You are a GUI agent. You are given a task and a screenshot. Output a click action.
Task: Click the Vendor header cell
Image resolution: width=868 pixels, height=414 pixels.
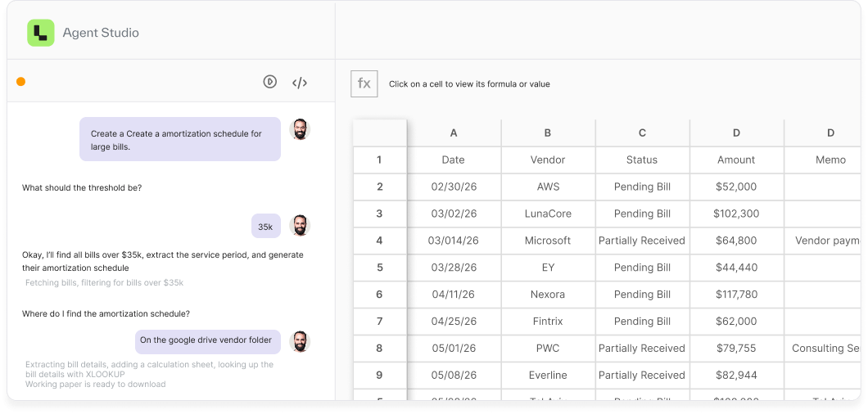point(548,160)
